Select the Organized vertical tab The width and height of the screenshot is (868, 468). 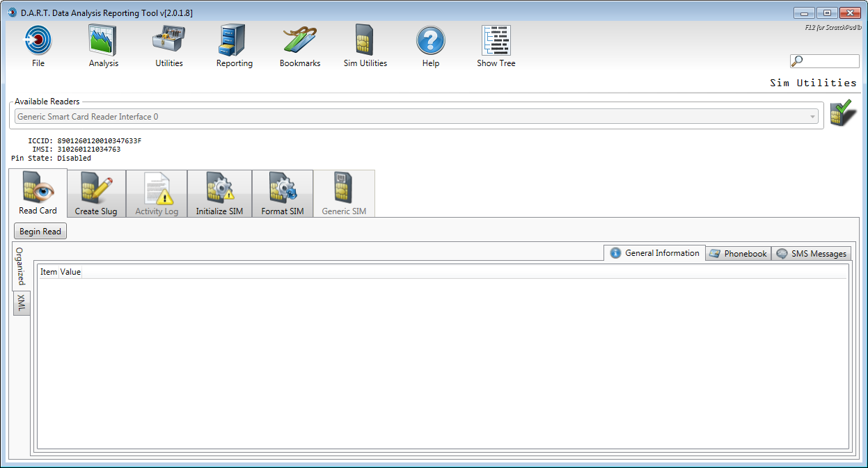click(21, 266)
